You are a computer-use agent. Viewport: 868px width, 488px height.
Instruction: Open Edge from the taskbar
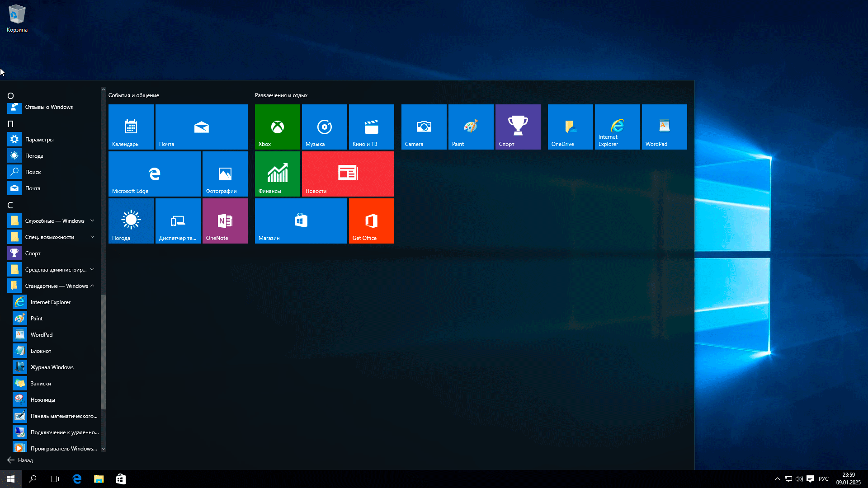(x=77, y=479)
